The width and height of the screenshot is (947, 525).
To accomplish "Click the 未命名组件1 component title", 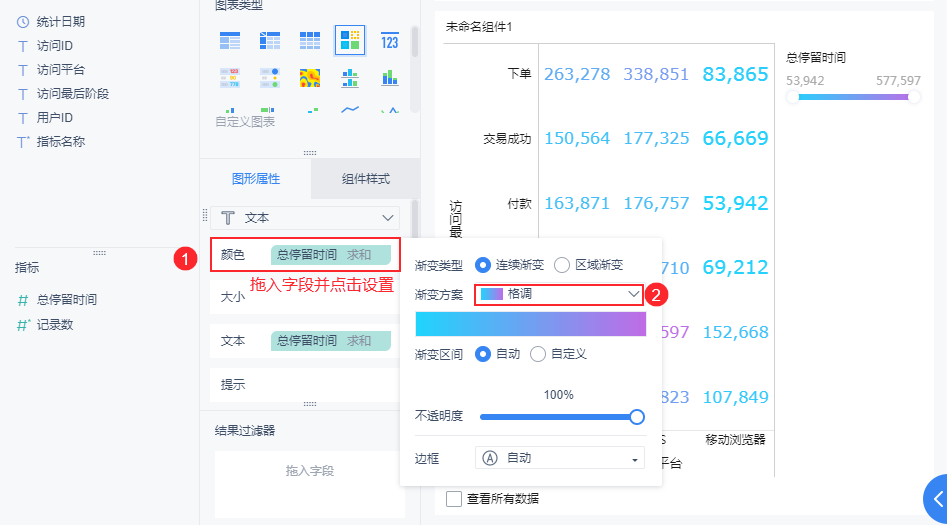I will pos(479,27).
